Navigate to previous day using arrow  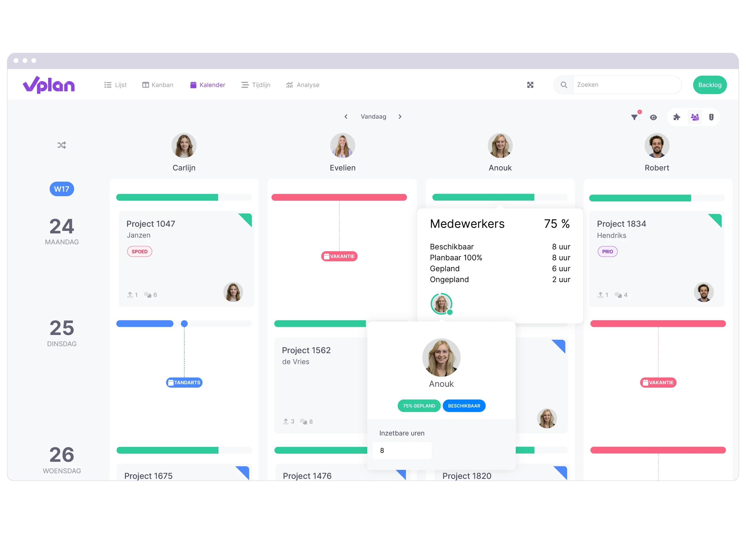click(x=346, y=116)
